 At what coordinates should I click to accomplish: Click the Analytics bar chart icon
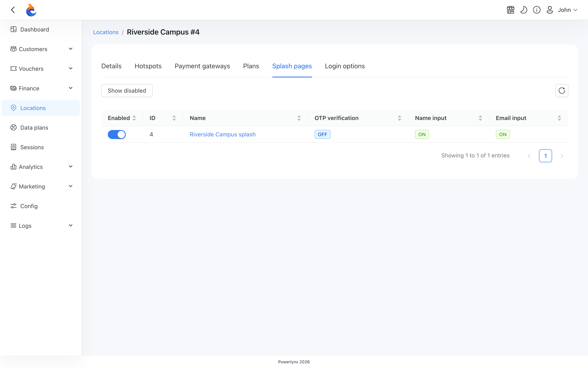[13, 167]
